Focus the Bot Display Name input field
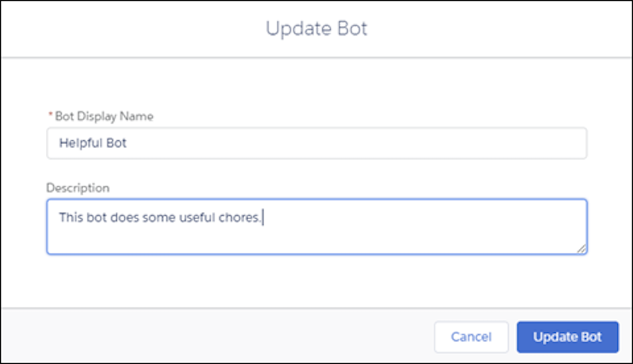The height and width of the screenshot is (364, 633). tap(316, 143)
